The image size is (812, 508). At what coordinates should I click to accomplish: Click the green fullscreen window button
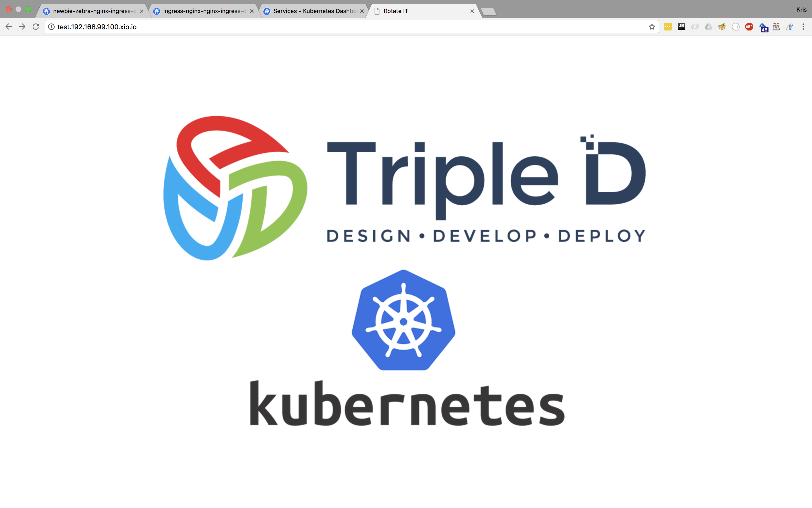pyautogui.click(x=28, y=9)
